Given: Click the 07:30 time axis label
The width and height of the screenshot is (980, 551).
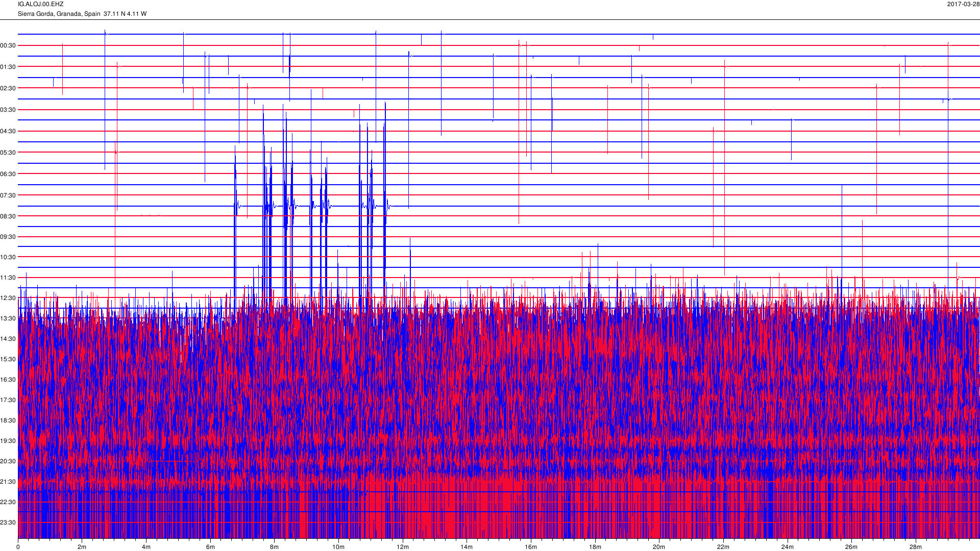Looking at the screenshot, I should 8,195.
